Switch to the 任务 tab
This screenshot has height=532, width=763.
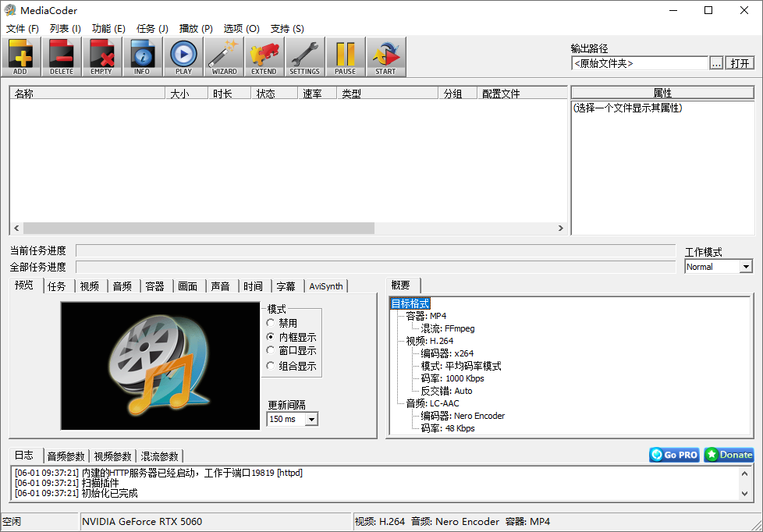(56, 286)
